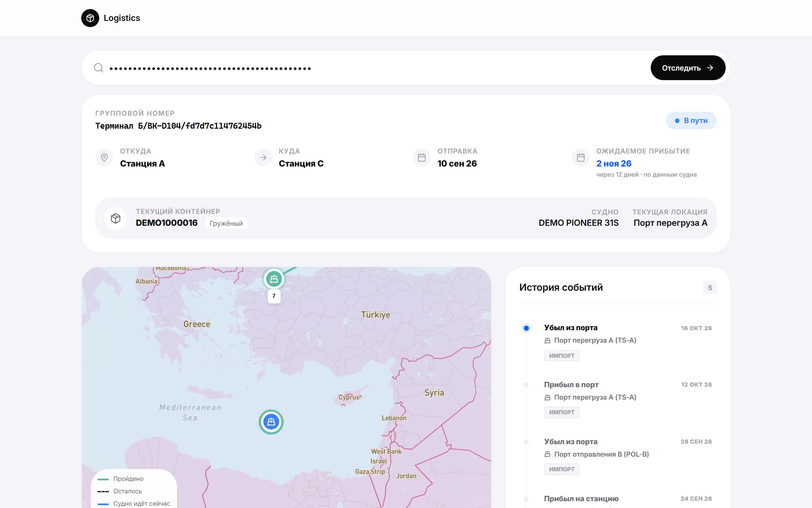
Task: Click calendar icon by Ожидаемое прибытие
Action: click(581, 157)
